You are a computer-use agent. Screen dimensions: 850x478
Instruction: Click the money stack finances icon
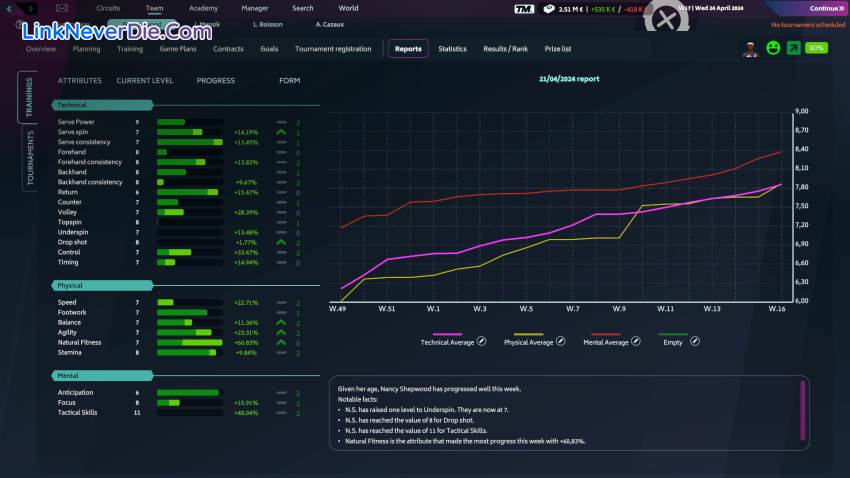coord(549,9)
